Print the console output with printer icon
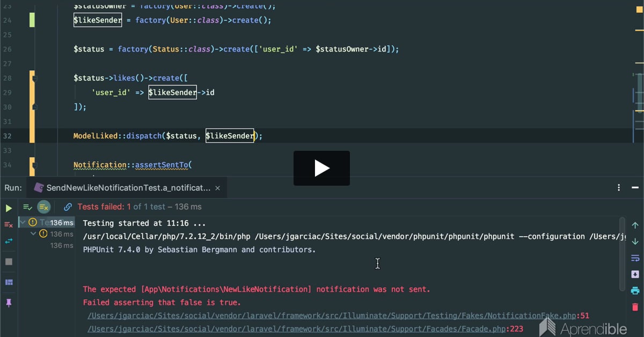644x337 pixels. point(635,291)
